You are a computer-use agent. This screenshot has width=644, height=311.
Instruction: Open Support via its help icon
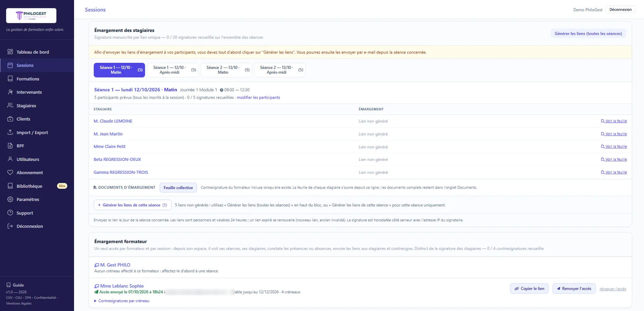click(10, 213)
